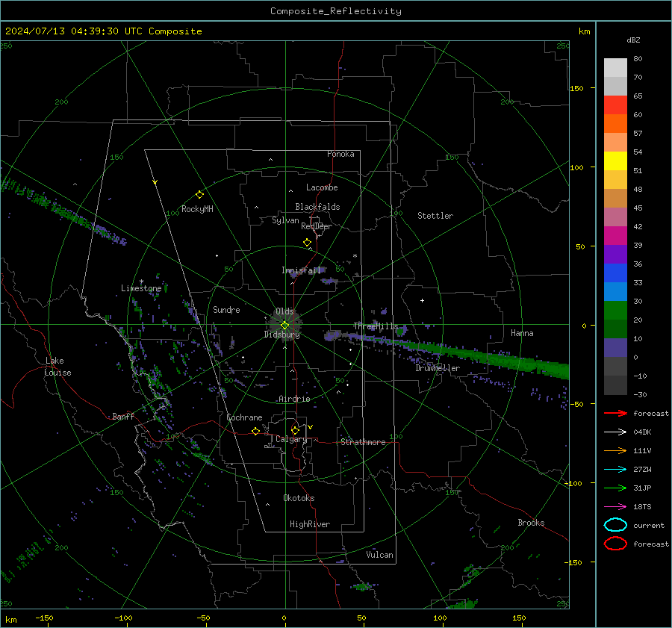Click the Lake Louise label
This screenshot has height=628, width=672.
click(x=58, y=367)
